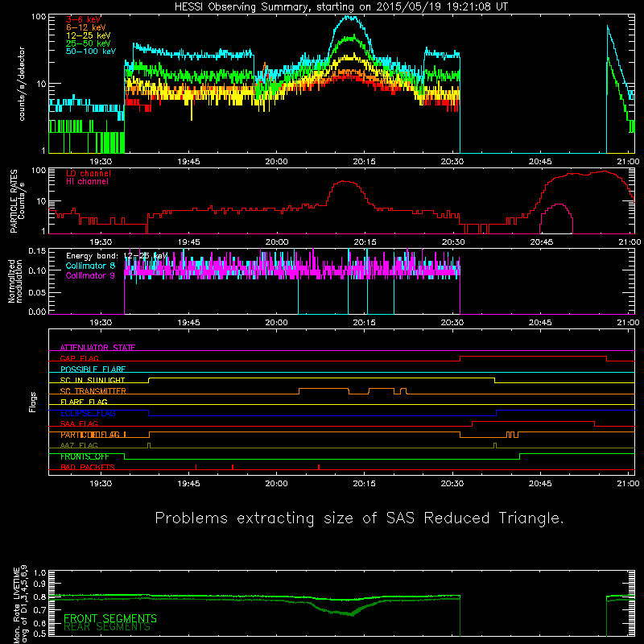Click the REAR SEGMENTS legend label
This screenshot has height=644, width=644.
pos(107,627)
